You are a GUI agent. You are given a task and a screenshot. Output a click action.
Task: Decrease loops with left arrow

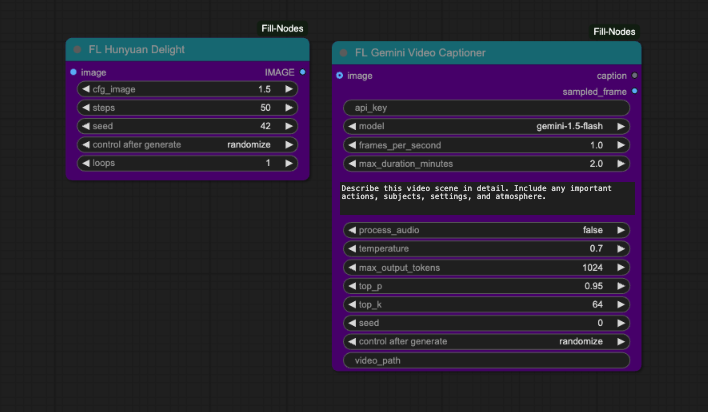pos(86,163)
